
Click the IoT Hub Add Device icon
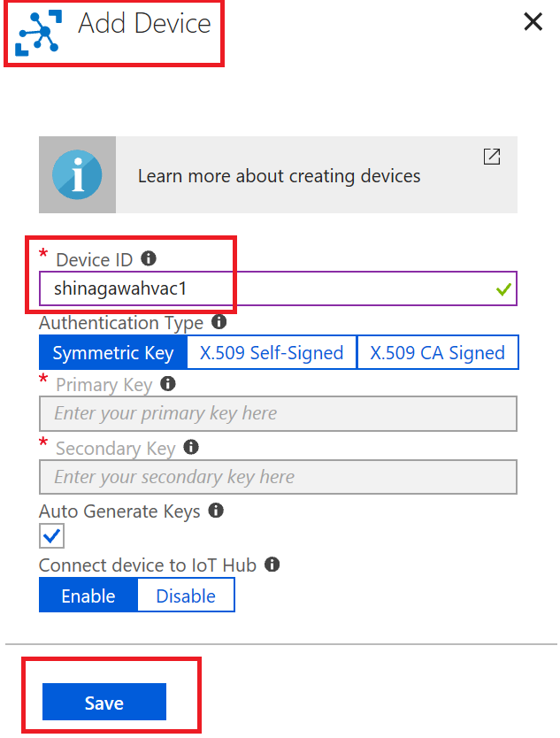click(x=40, y=32)
